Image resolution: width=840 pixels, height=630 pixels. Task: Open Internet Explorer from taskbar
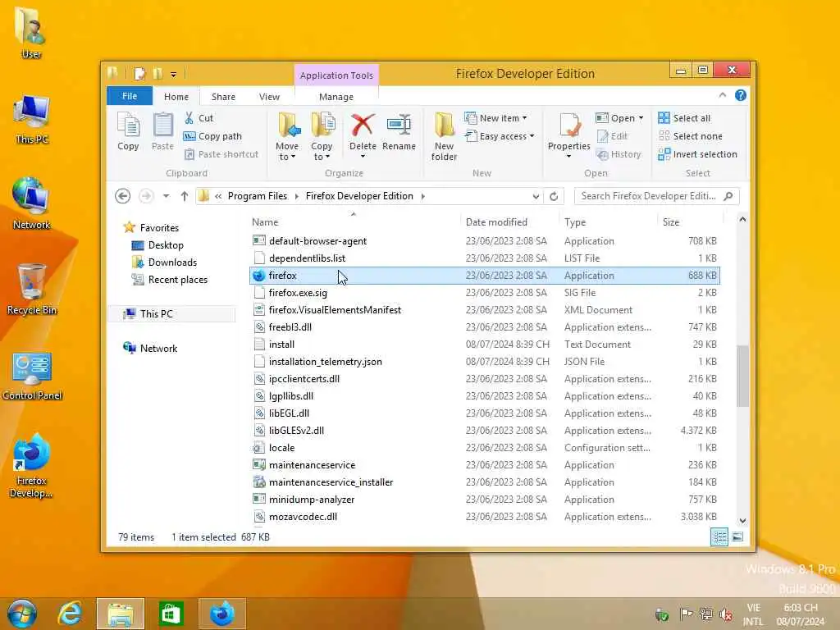coord(70,614)
